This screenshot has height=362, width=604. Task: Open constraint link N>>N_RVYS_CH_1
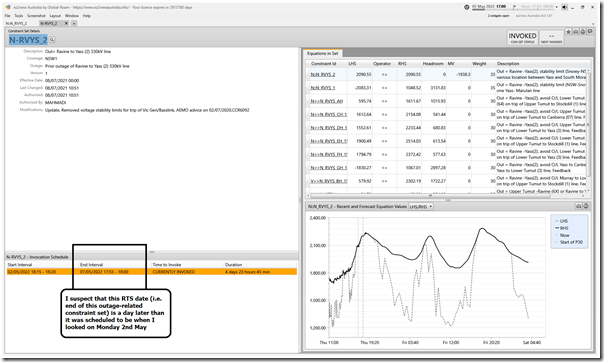[x=329, y=114]
